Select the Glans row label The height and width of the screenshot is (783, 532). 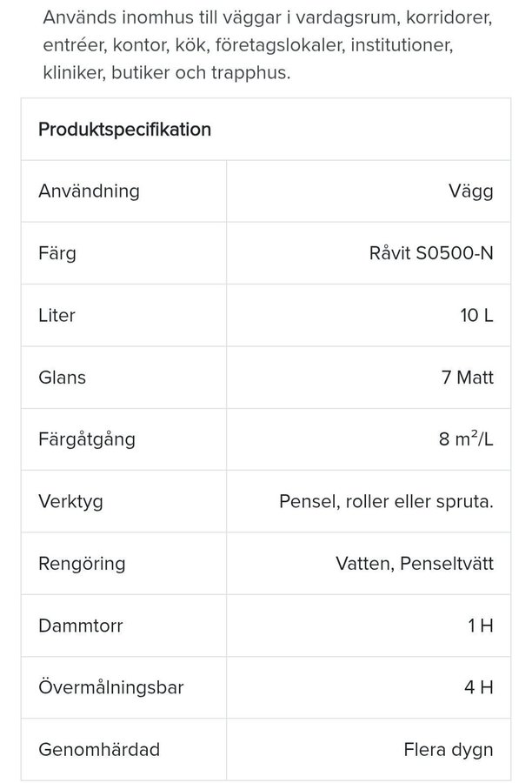click(x=62, y=378)
